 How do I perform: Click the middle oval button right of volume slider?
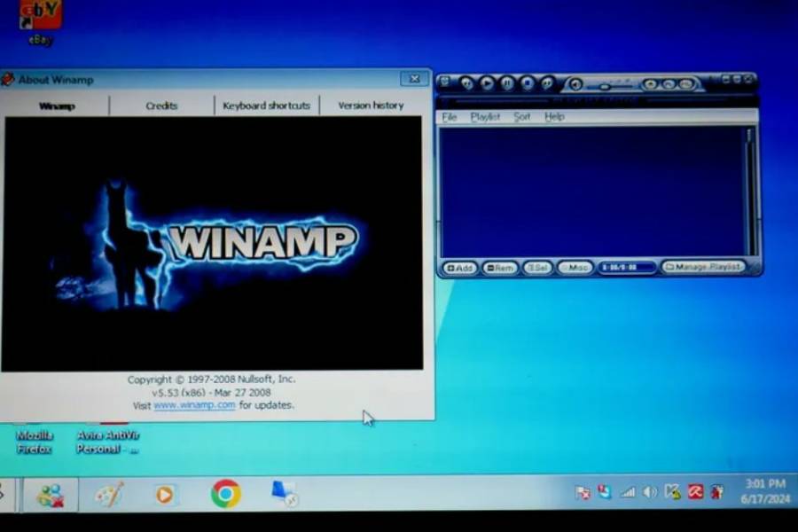pos(669,84)
